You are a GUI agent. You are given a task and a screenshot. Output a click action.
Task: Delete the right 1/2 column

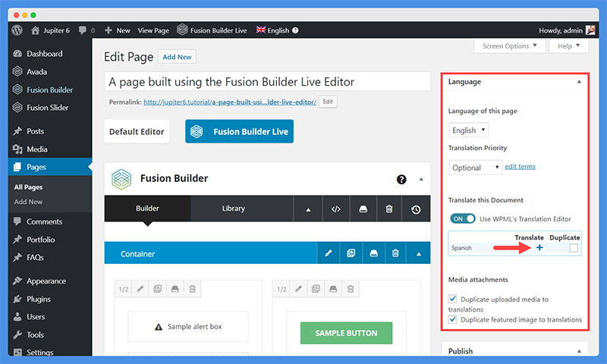pos(351,289)
